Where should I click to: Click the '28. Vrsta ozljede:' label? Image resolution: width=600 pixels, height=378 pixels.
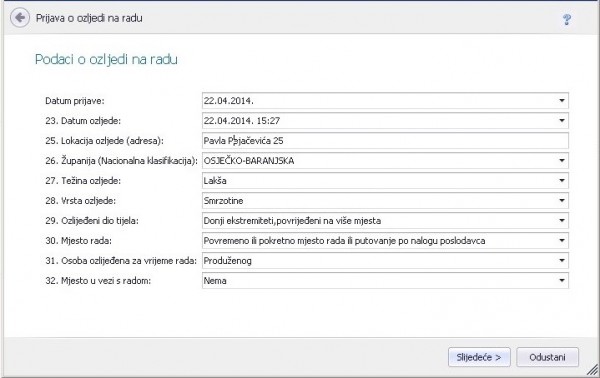80,200
